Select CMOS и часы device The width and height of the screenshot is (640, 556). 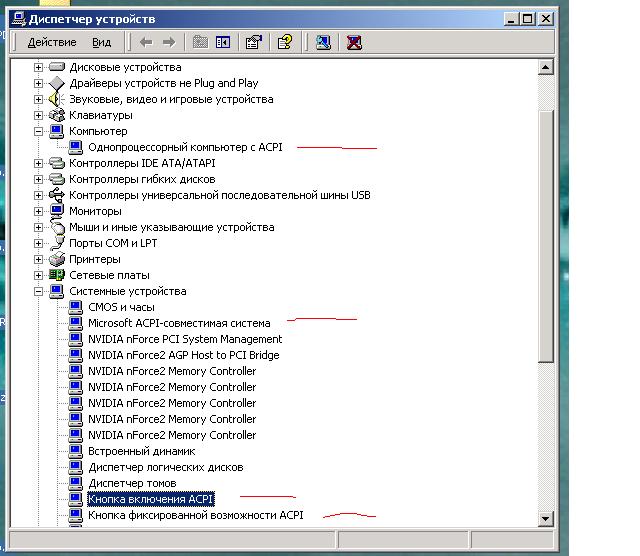click(x=121, y=307)
